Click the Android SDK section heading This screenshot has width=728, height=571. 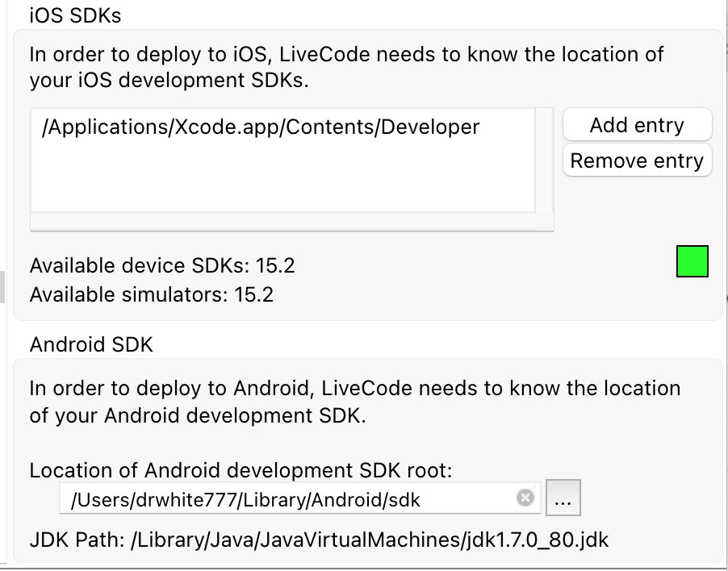(x=91, y=344)
